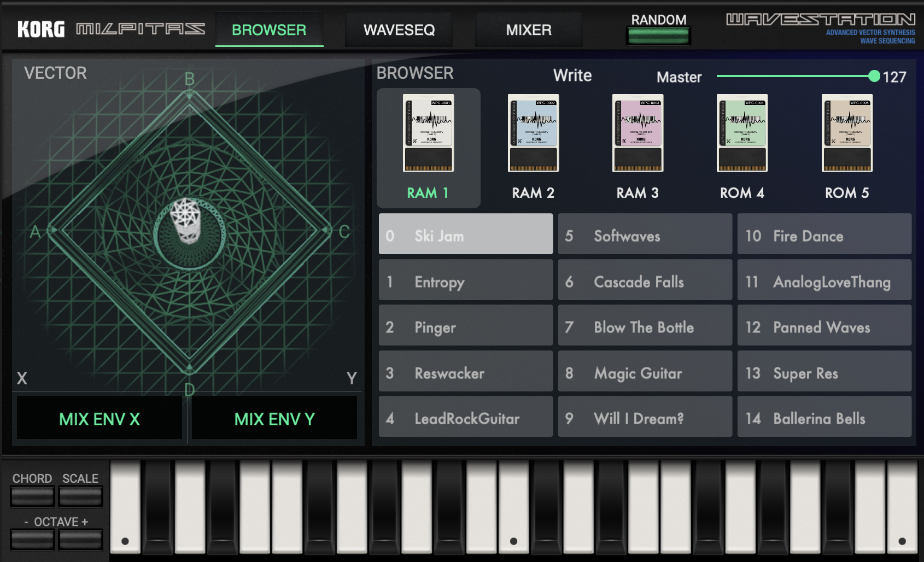Screen dimensions: 924x562
Task: Select patch 5 Softwaves
Action: pos(645,234)
